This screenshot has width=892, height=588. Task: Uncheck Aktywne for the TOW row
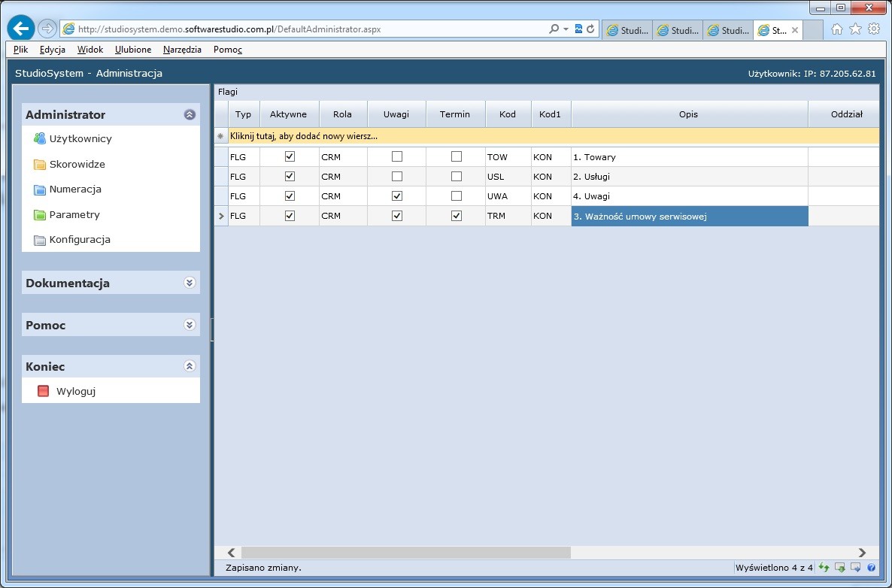290,156
